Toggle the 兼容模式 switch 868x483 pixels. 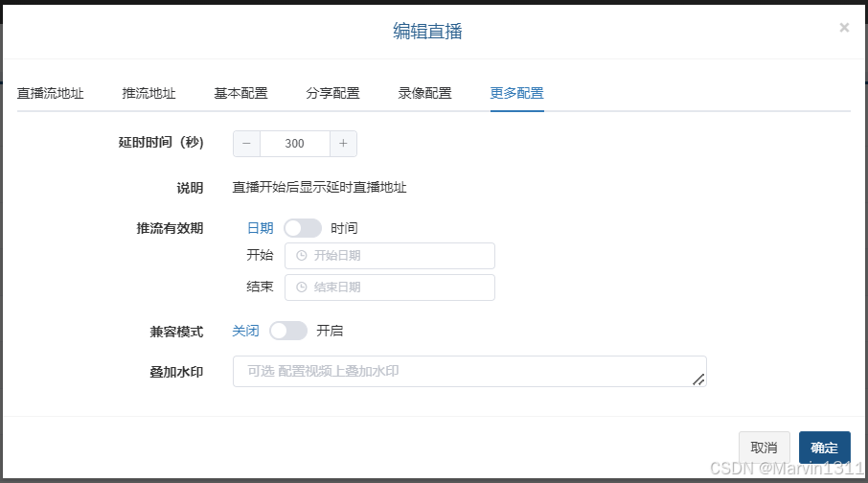[288, 331]
